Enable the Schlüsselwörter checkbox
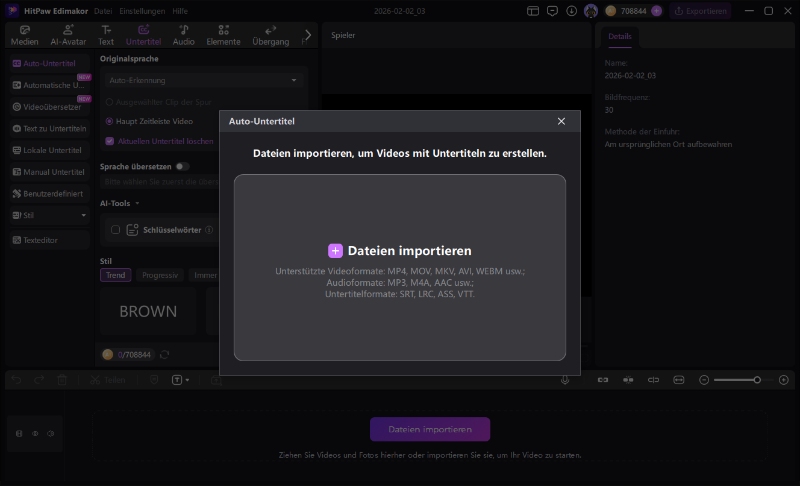This screenshot has width=800, height=486. 116,230
